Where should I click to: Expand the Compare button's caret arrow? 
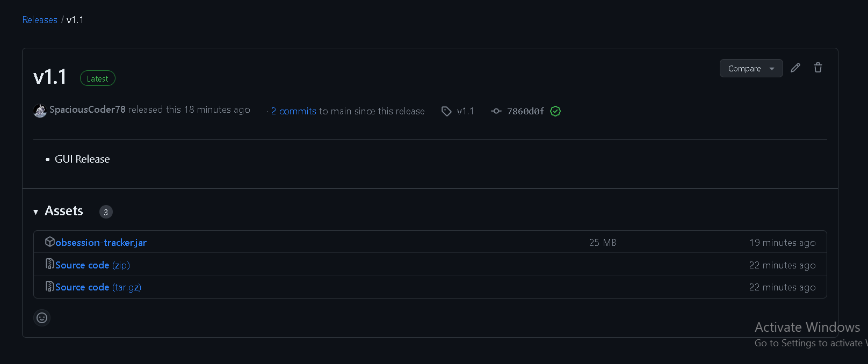tap(772, 68)
